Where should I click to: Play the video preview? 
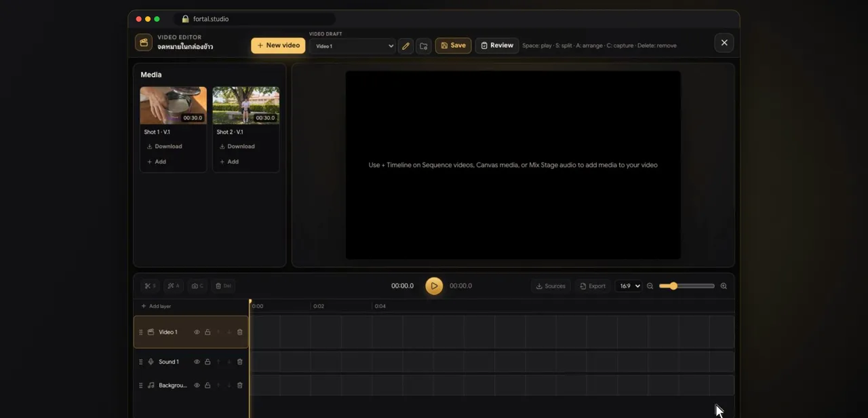(434, 286)
